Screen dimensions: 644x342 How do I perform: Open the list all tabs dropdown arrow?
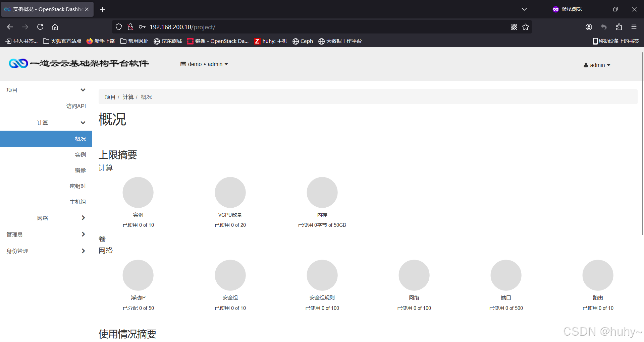pos(524,9)
